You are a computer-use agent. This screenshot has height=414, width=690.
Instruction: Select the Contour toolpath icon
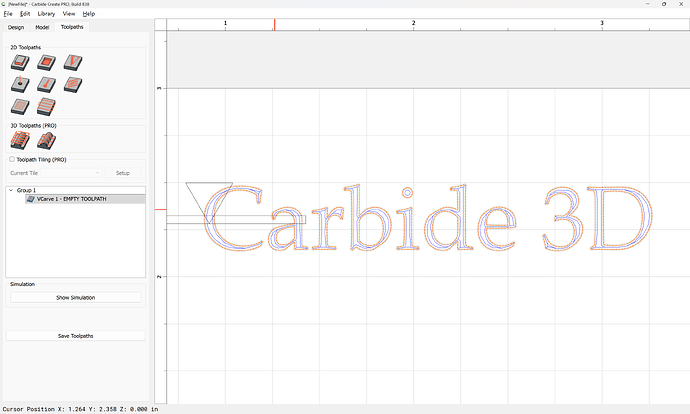pos(20,62)
